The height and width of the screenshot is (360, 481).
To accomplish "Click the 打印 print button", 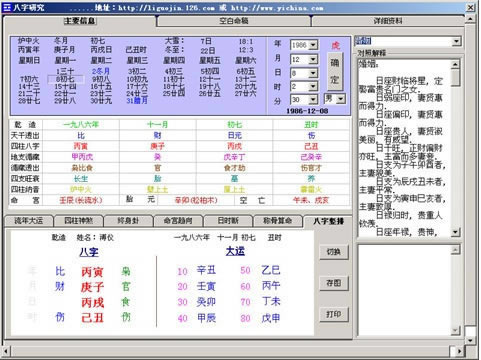I will point(334,314).
